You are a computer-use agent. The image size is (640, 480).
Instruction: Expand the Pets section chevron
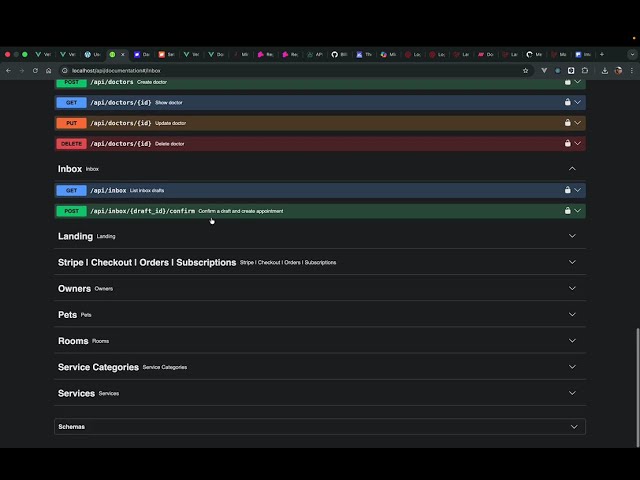(572, 314)
